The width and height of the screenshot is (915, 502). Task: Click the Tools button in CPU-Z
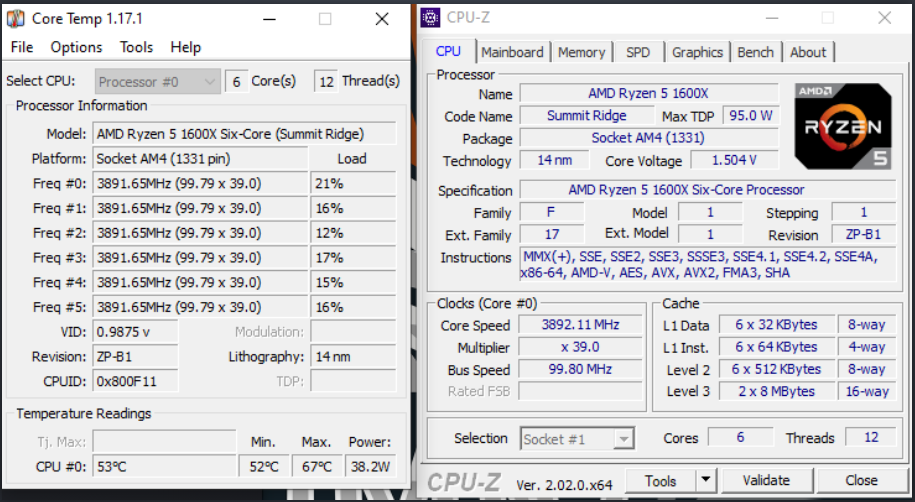[x=661, y=480]
